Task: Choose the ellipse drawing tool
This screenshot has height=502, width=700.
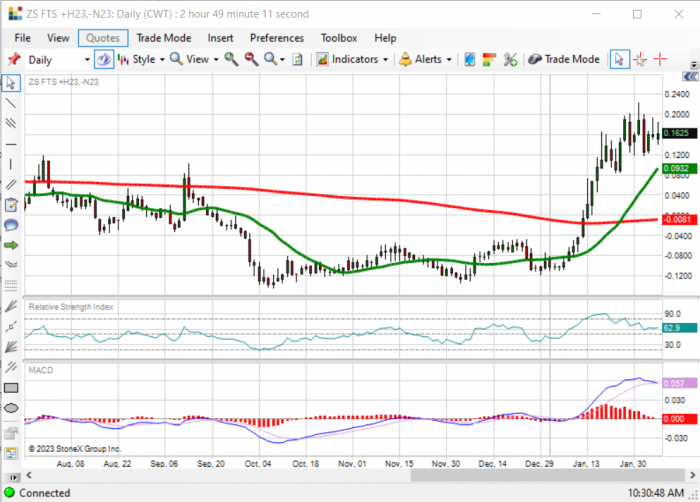Action: [11, 408]
